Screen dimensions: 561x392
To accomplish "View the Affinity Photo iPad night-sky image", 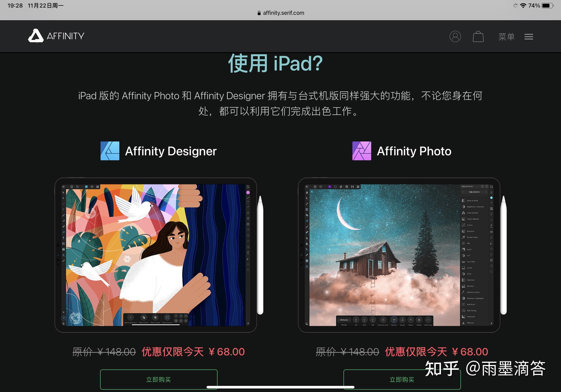I will (402, 255).
